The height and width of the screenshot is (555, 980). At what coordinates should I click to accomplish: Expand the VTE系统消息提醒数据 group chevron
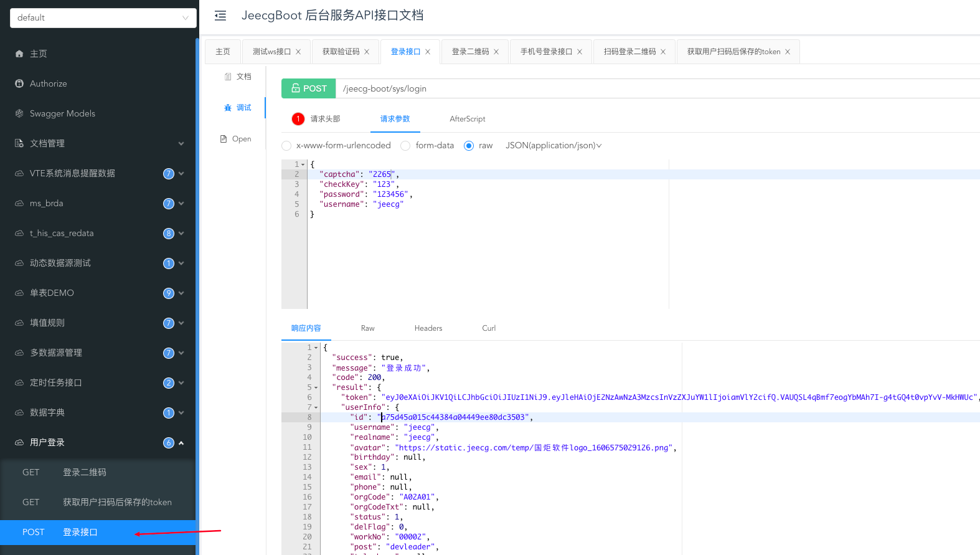[x=181, y=174]
